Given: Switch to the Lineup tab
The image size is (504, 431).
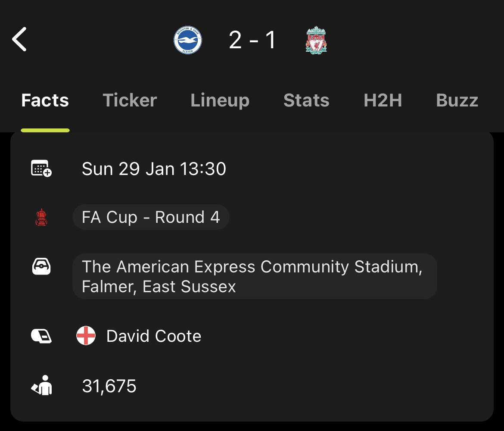Looking at the screenshot, I should point(220,100).
